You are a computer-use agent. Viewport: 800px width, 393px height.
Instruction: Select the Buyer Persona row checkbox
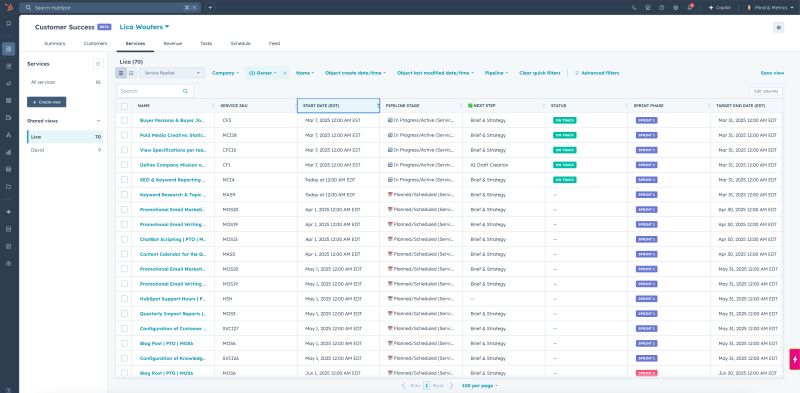point(124,120)
